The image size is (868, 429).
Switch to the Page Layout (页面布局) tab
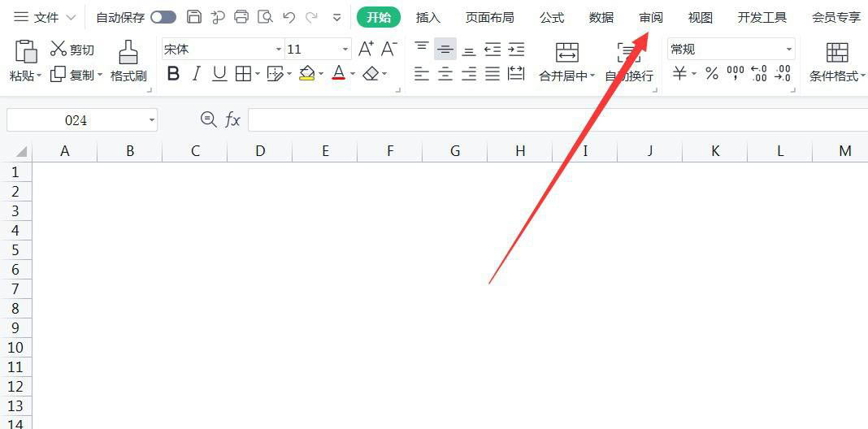489,17
